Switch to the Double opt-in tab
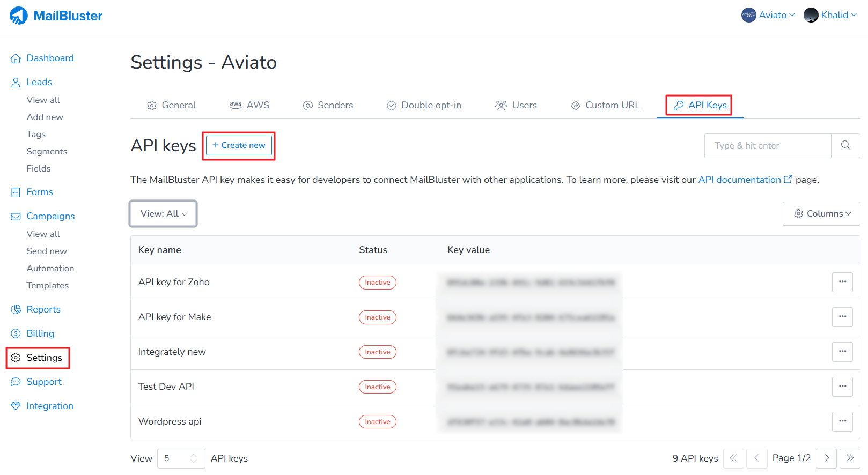The width and height of the screenshot is (868, 475). 424,105
